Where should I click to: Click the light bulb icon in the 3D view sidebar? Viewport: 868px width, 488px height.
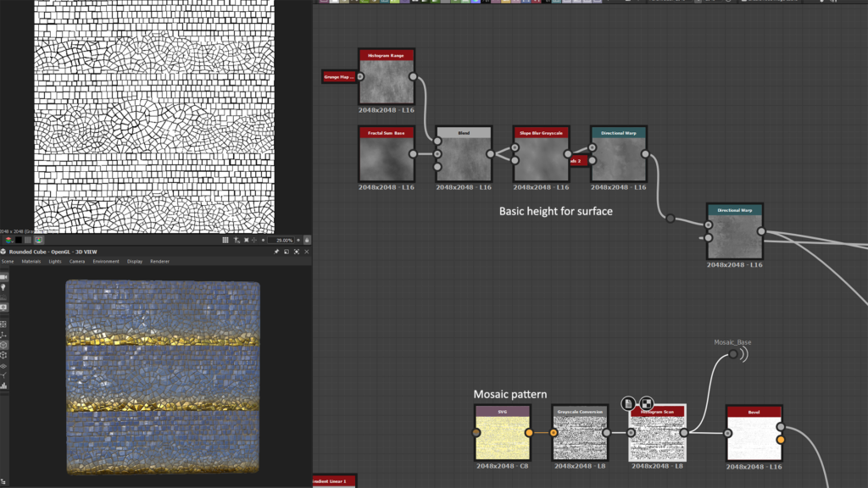pyautogui.click(x=4, y=286)
